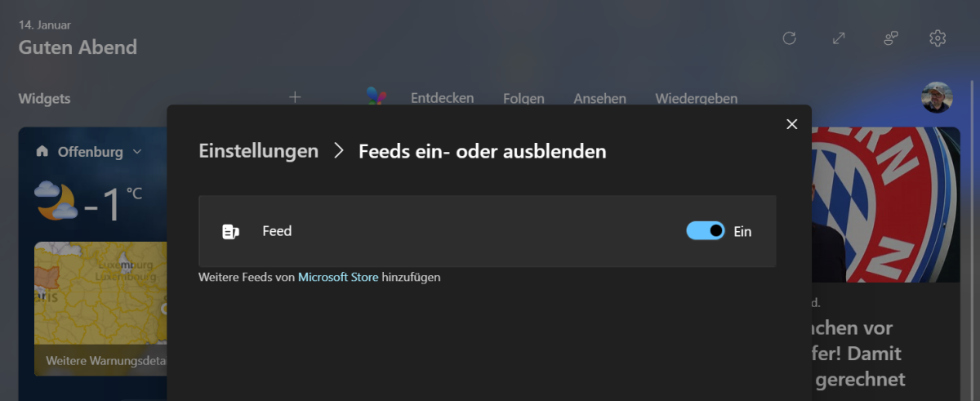Switch to the Folgen tab
This screenshot has height=401, width=980.
tap(523, 99)
